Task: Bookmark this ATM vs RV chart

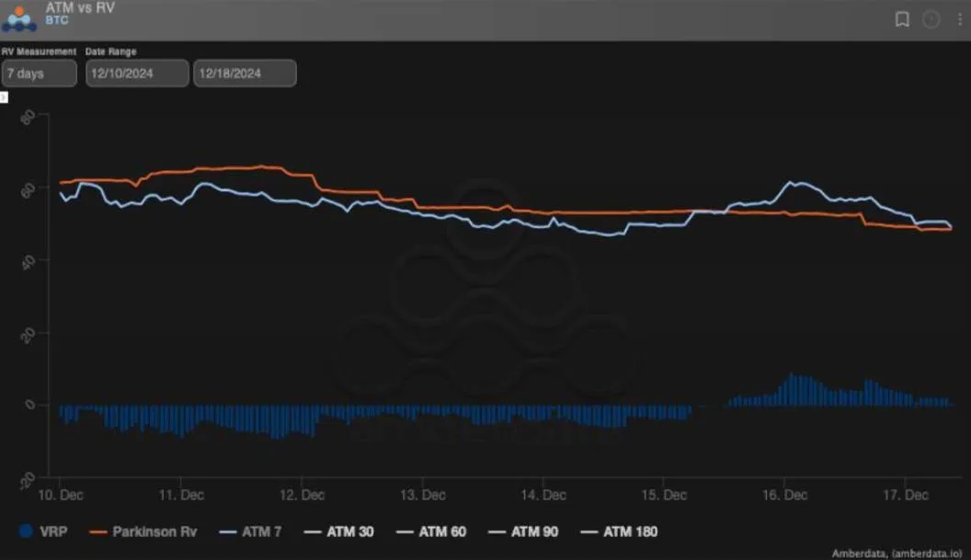Action: (x=902, y=19)
